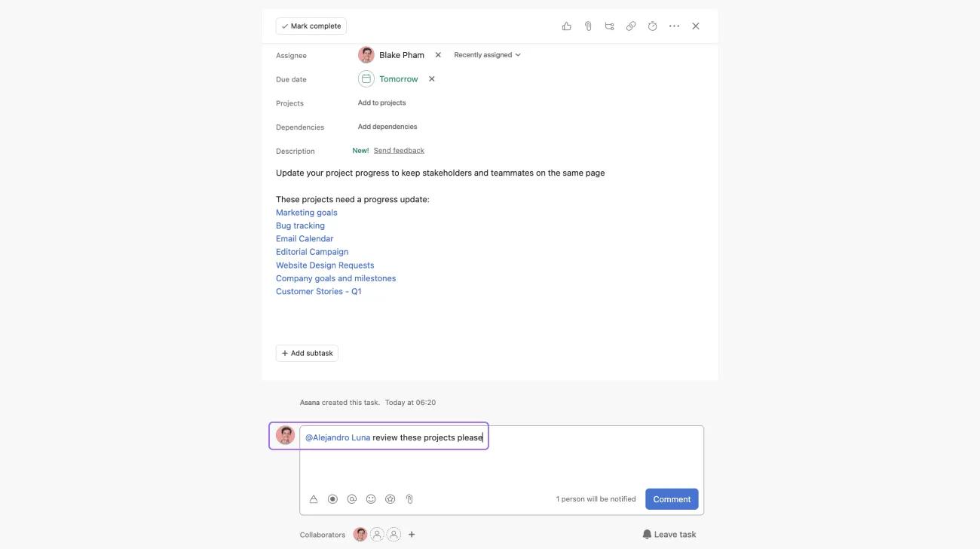Mark the task complete
This screenshot has width=980, height=549.
tap(310, 25)
